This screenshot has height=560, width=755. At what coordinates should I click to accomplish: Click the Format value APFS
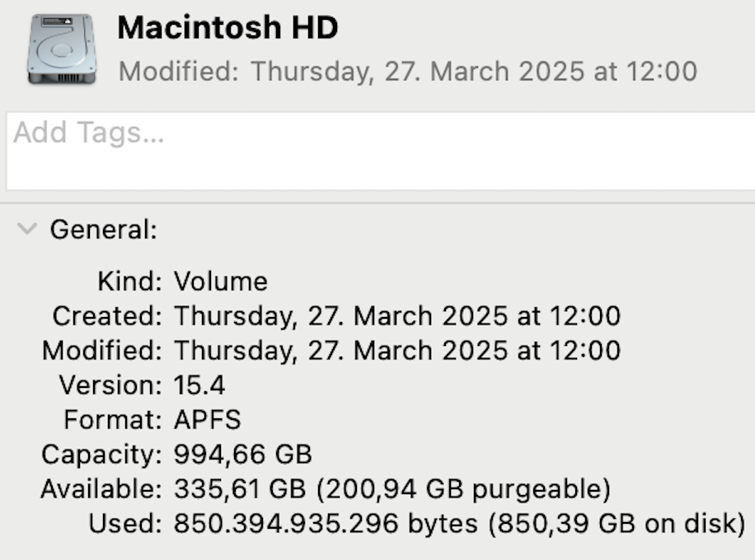[x=208, y=419]
